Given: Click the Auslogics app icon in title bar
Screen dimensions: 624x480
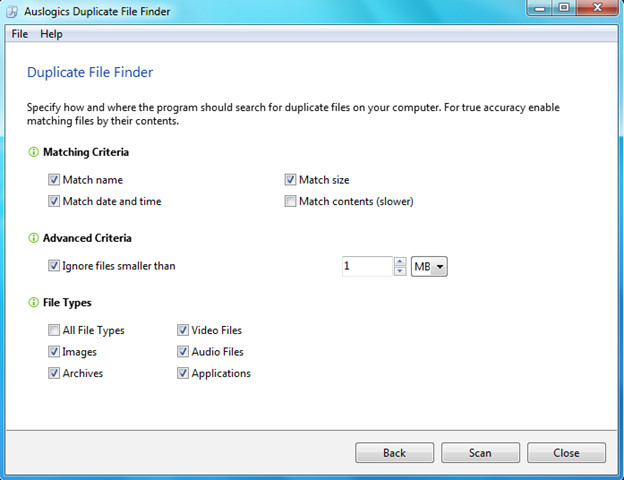Looking at the screenshot, I should point(12,12).
